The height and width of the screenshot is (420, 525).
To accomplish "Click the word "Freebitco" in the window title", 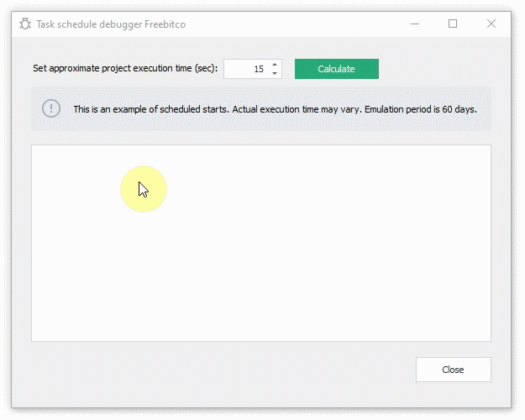I will click(x=165, y=24).
